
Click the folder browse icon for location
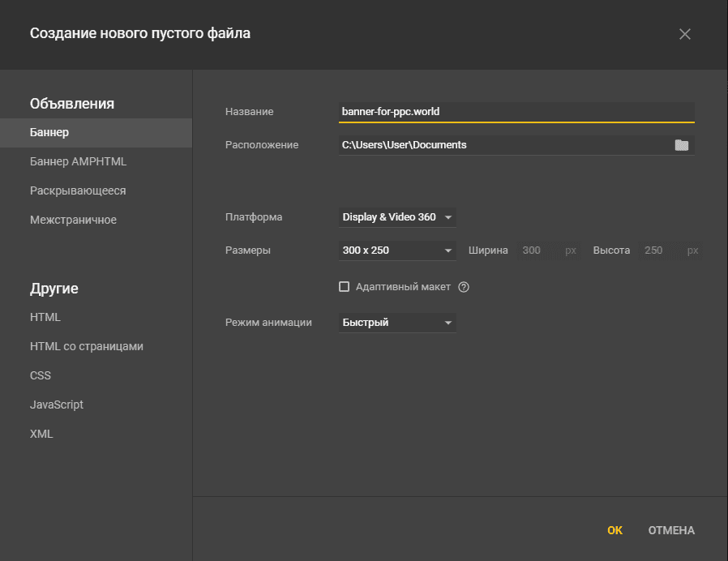point(681,145)
